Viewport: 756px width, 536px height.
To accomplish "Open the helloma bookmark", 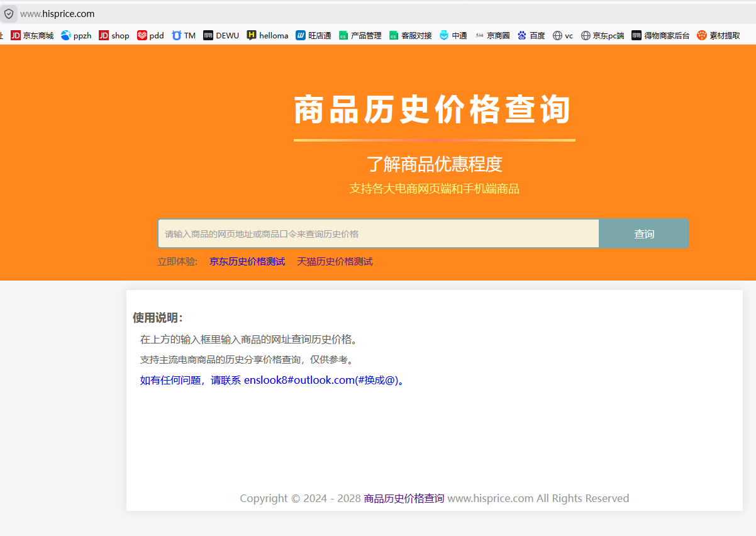I will pos(267,36).
